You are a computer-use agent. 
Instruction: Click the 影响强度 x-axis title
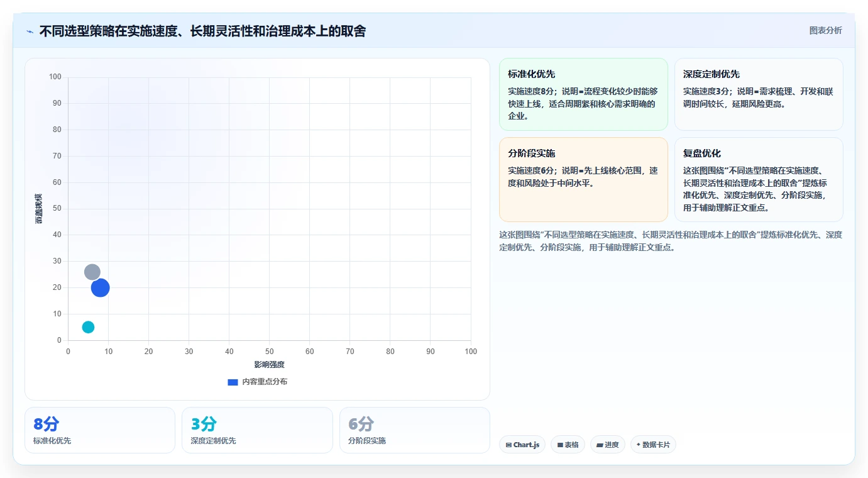(x=270, y=365)
